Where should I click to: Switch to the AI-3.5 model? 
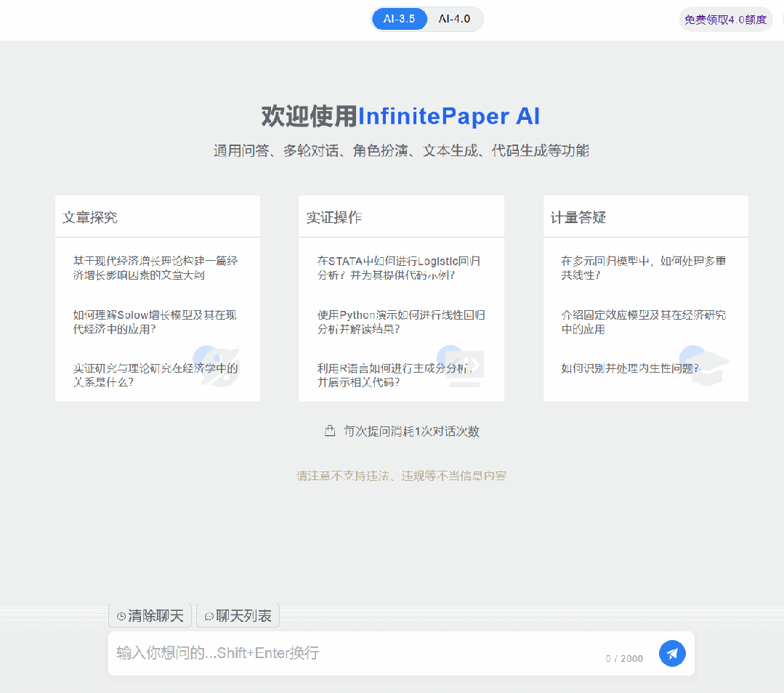pos(399,19)
